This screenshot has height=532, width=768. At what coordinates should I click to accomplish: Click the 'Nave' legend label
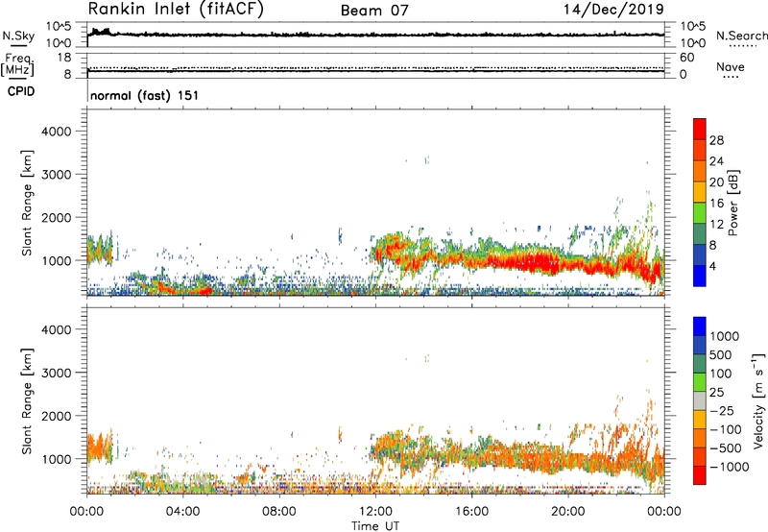731,66
